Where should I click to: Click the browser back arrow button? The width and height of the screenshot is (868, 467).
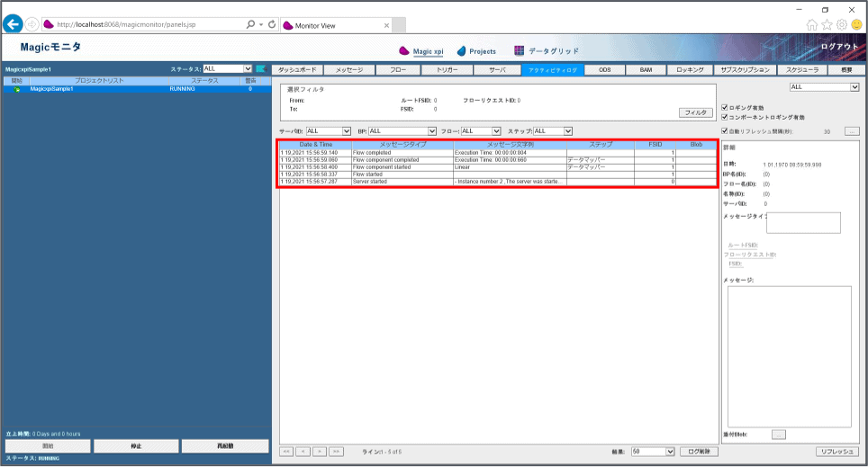14,24
